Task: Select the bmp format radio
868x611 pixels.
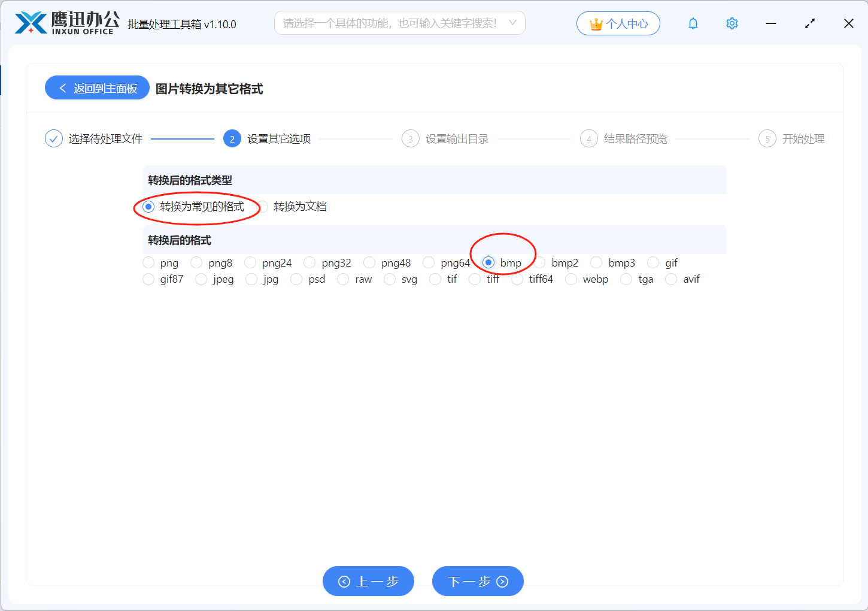Action: click(x=488, y=262)
